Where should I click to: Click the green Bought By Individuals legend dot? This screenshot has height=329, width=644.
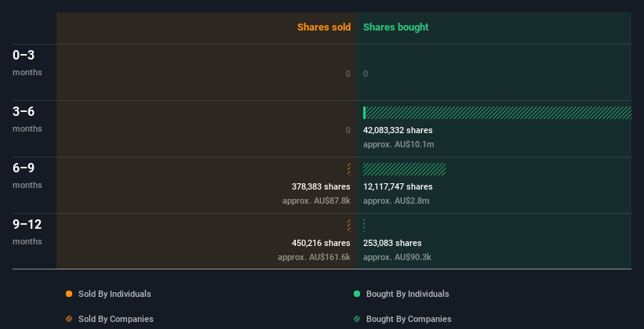click(357, 294)
